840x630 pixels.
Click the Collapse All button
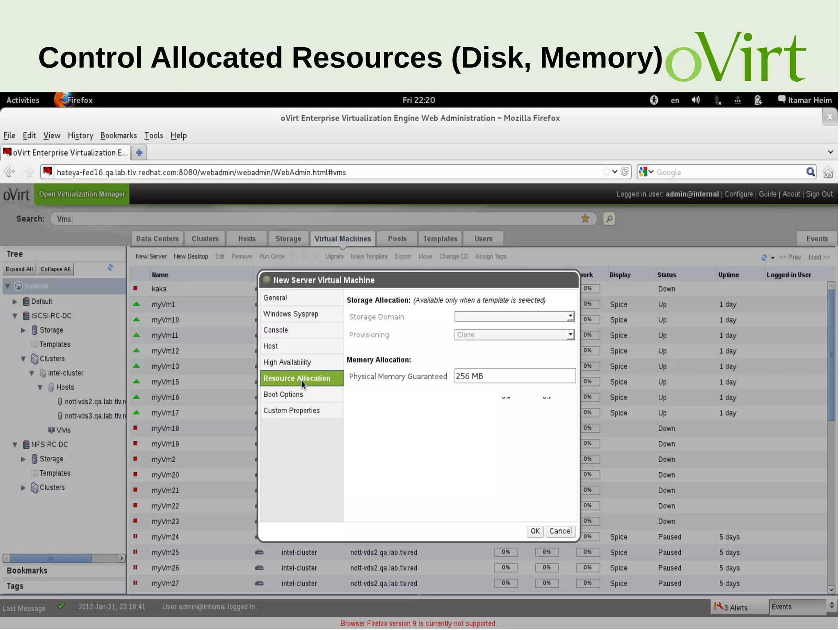pyautogui.click(x=56, y=269)
